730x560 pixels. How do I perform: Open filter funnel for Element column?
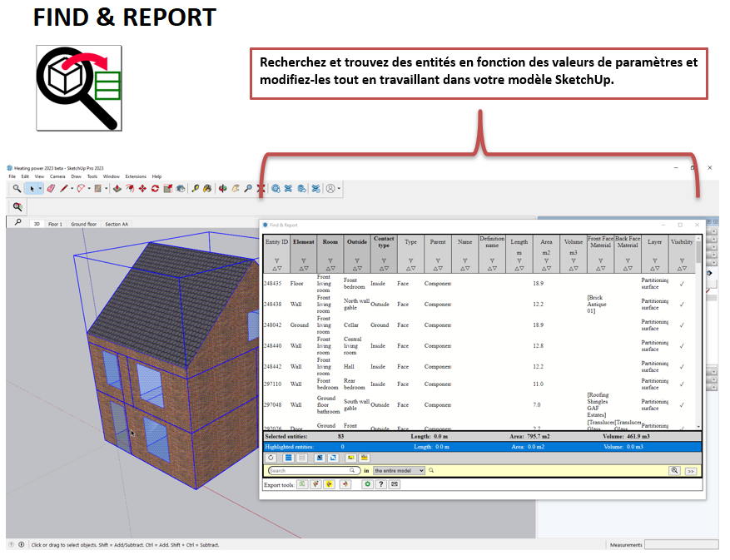click(x=303, y=260)
